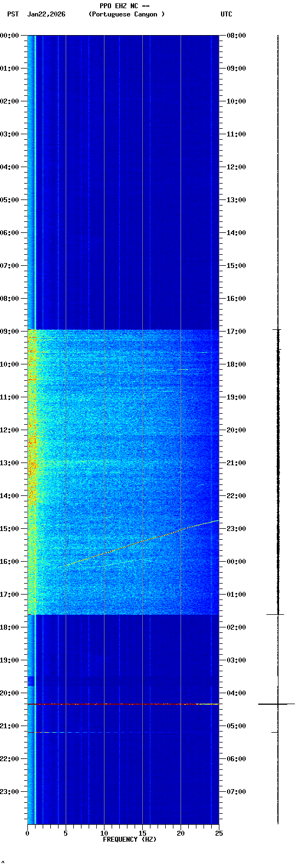Click the 11:00 UTC time label
Image resolution: width=302 pixels, height=868 pixels.
click(x=236, y=134)
